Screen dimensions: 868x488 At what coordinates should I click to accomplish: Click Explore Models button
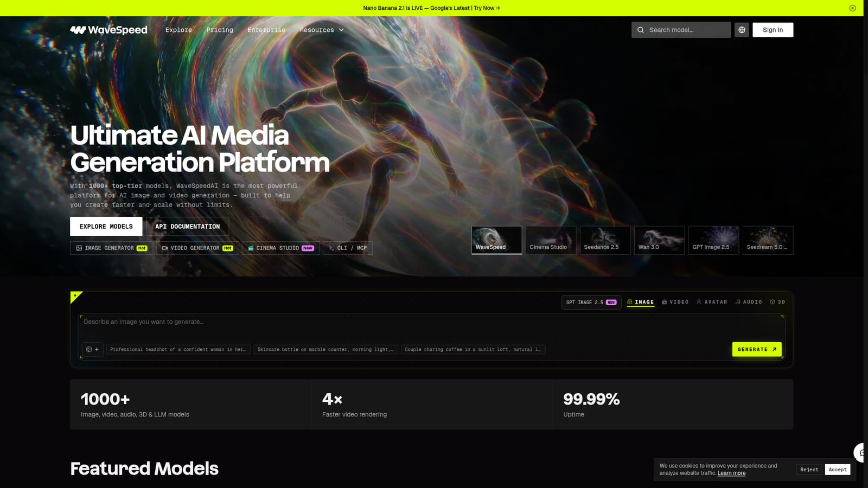106,227
